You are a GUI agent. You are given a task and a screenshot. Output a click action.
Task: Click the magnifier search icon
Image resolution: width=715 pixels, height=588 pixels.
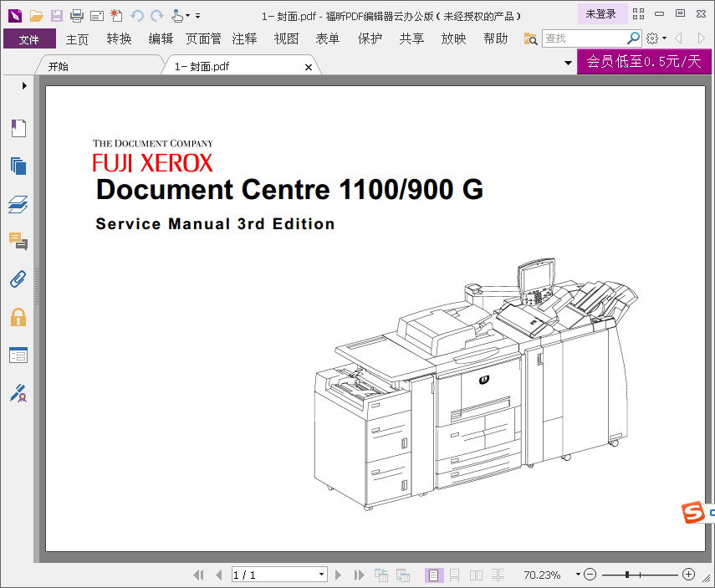(633, 38)
